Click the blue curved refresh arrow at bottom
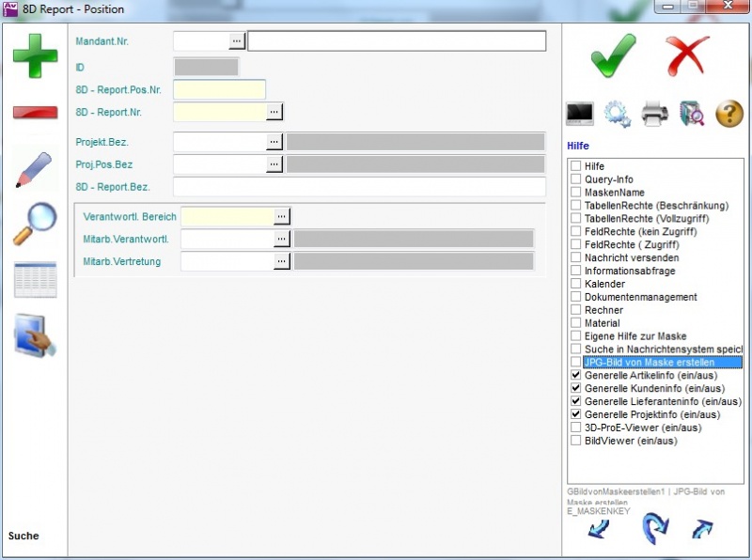 coord(654,529)
